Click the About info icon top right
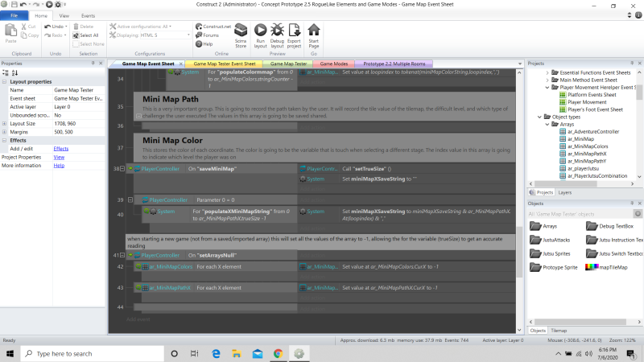Image resolution: width=644 pixels, height=362 pixels. [x=638, y=15]
